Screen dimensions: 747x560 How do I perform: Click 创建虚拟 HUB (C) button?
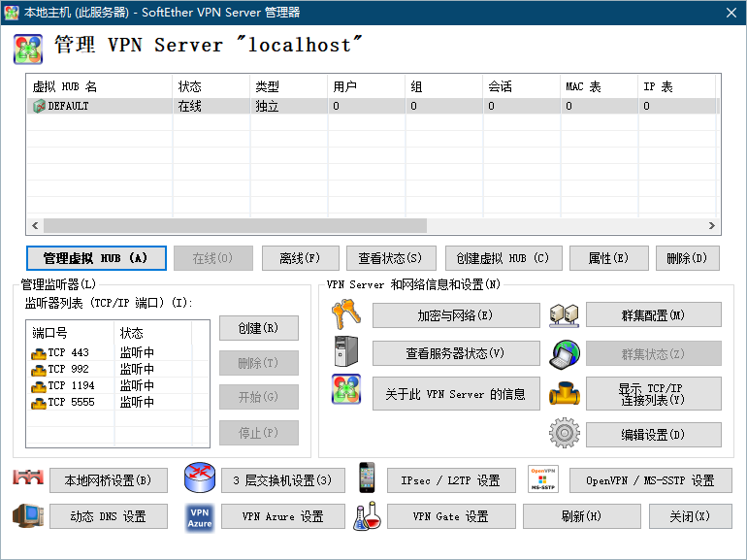coord(503,258)
